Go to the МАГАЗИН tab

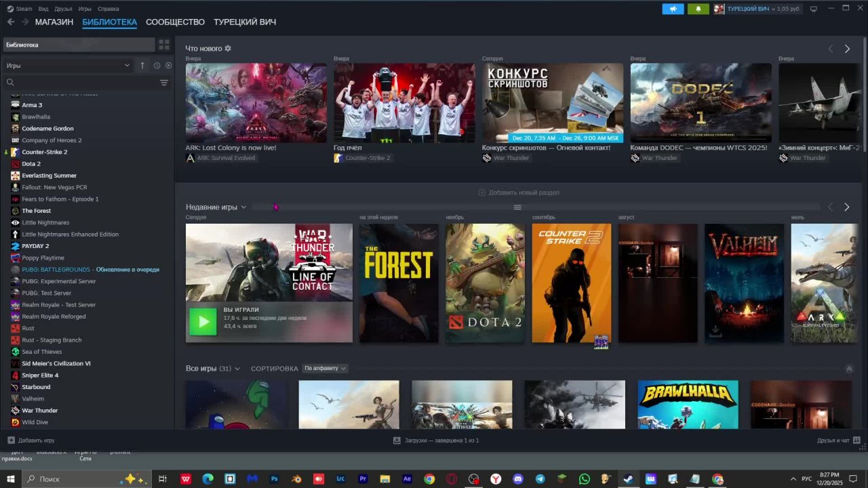click(54, 22)
